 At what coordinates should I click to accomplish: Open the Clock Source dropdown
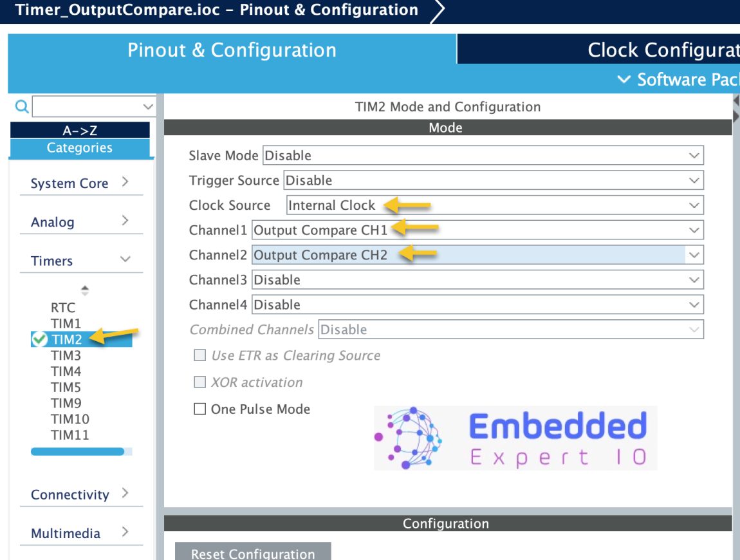(x=694, y=205)
